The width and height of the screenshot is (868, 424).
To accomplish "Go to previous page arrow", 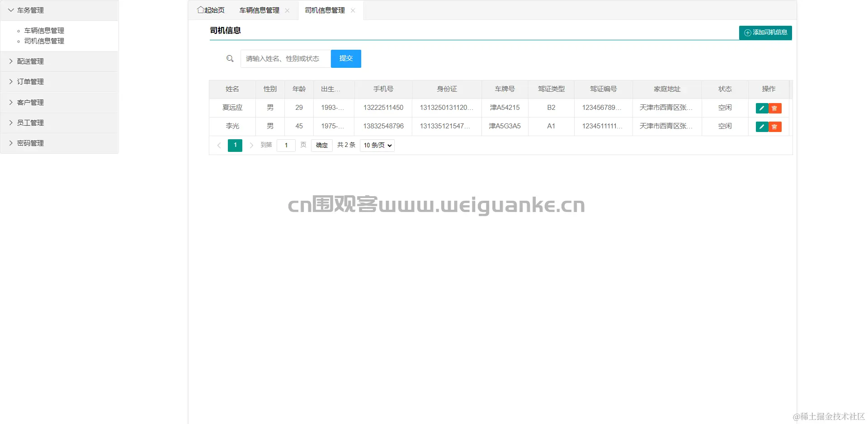I will coord(219,145).
